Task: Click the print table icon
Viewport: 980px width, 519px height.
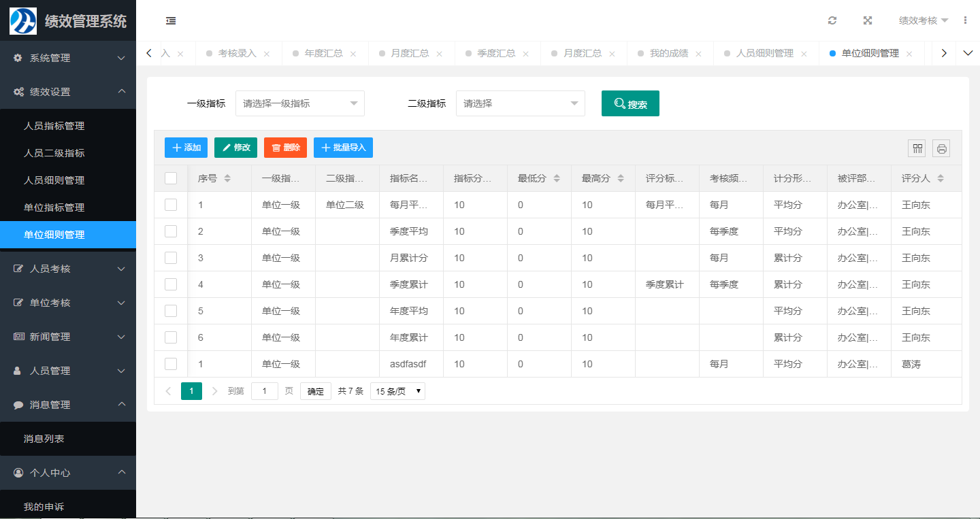Action: [941, 148]
